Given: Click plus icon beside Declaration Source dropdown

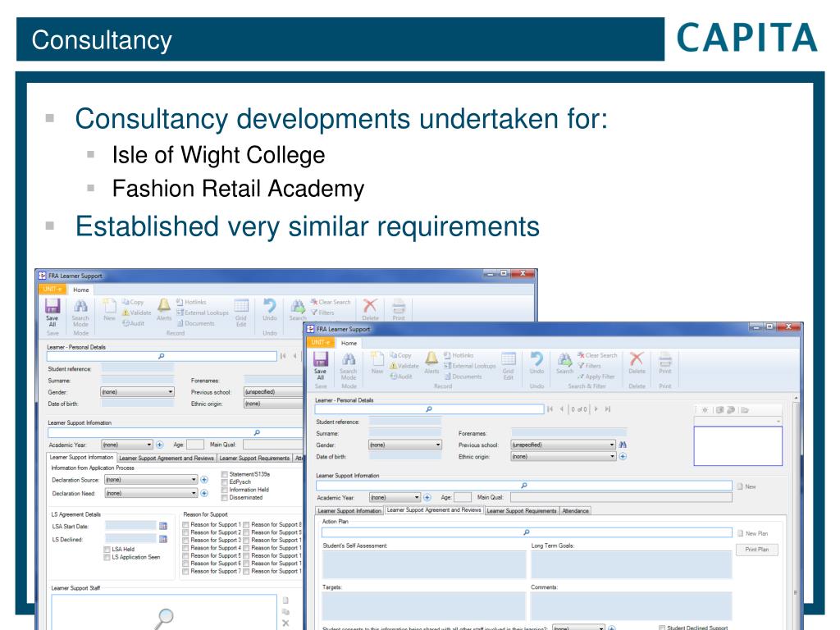Looking at the screenshot, I should (204, 479).
